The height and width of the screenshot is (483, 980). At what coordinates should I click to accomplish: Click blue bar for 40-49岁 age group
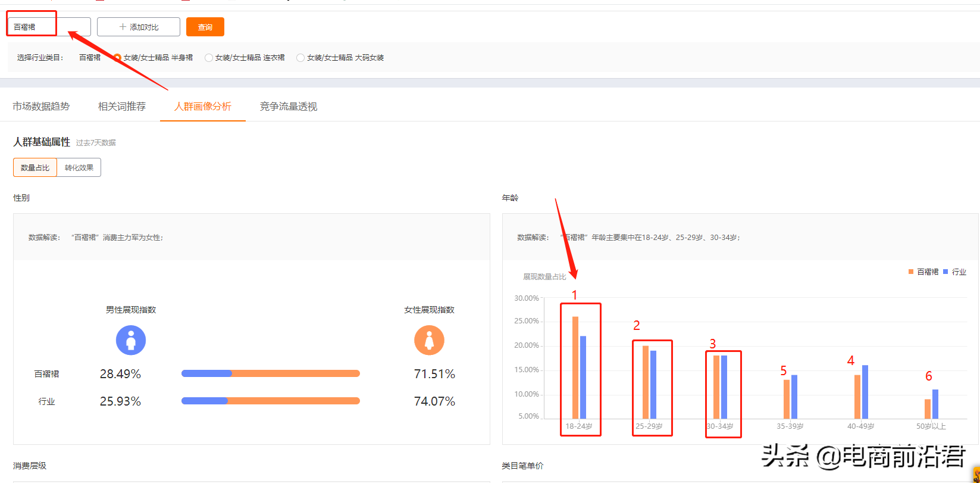[865, 392]
